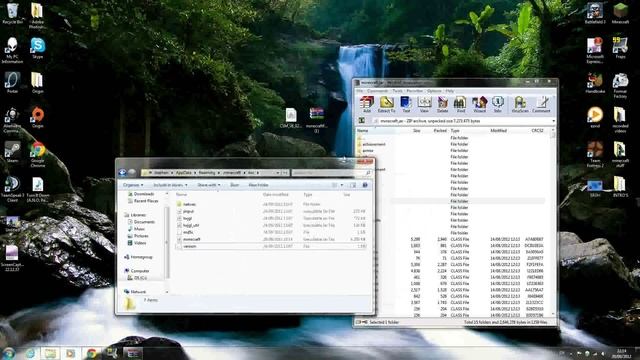The height and width of the screenshot is (360, 640).
Task: Click the Comment icon in WinRAR toolbar
Action: 541,104
